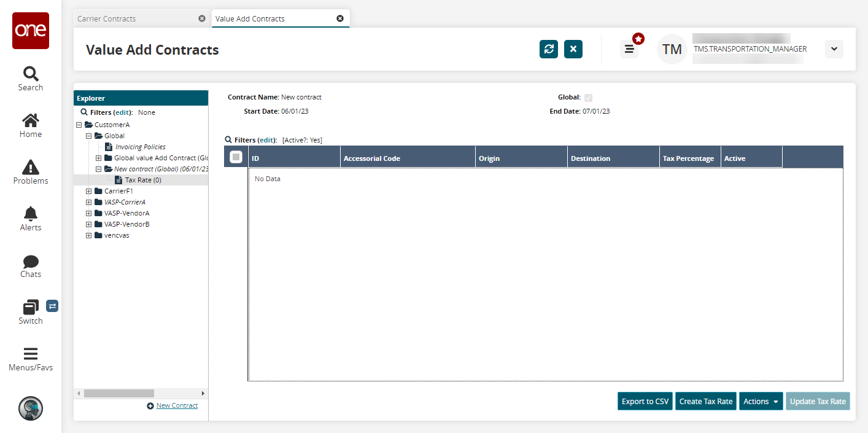This screenshot has width=868, height=433.
Task: Open the user profile dropdown chevron
Action: click(x=834, y=49)
